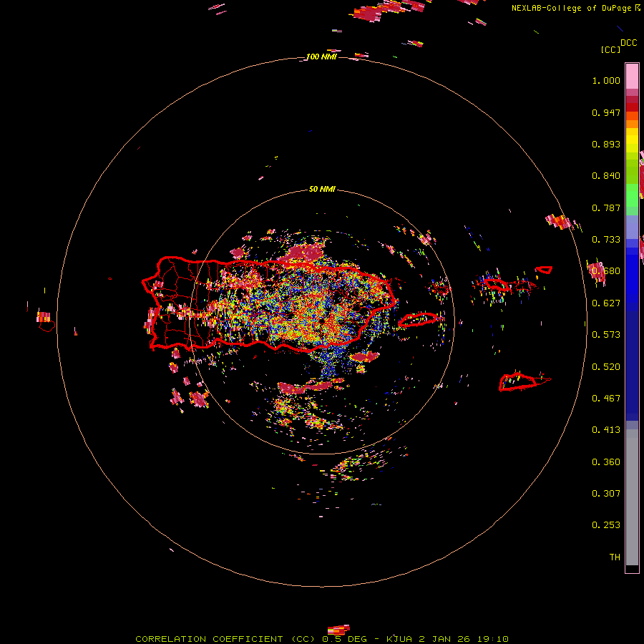The image size is (644, 644).
Task: Click the 50 NMI range ring label
Action: pos(322,190)
